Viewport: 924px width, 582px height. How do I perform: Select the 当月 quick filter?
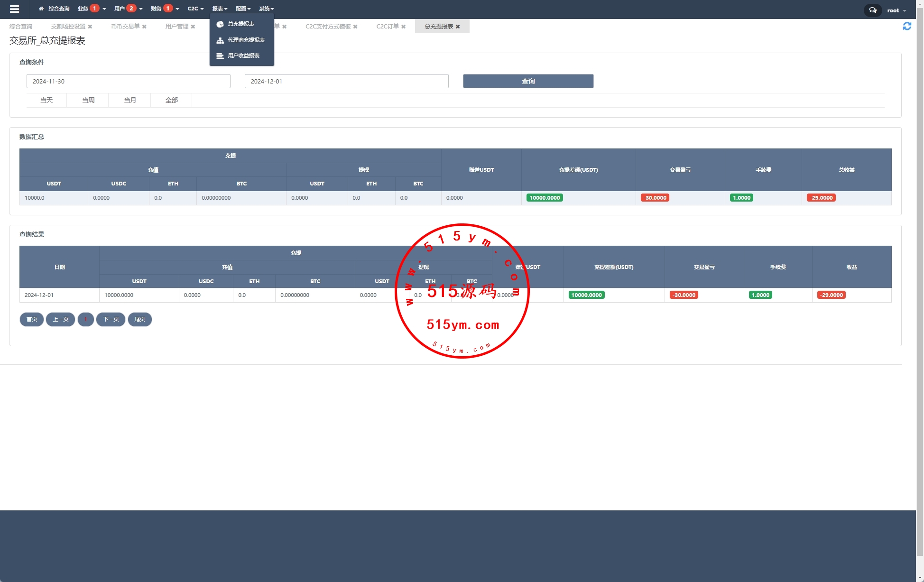click(129, 100)
